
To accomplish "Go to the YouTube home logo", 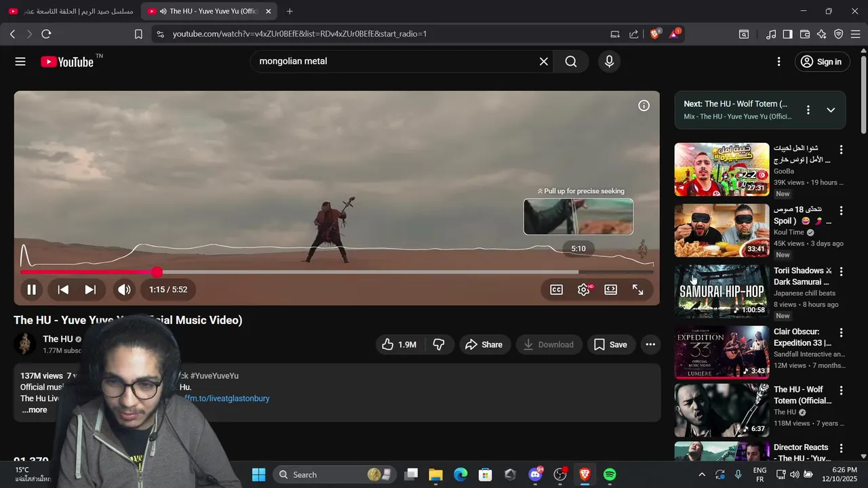I will (x=66, y=62).
